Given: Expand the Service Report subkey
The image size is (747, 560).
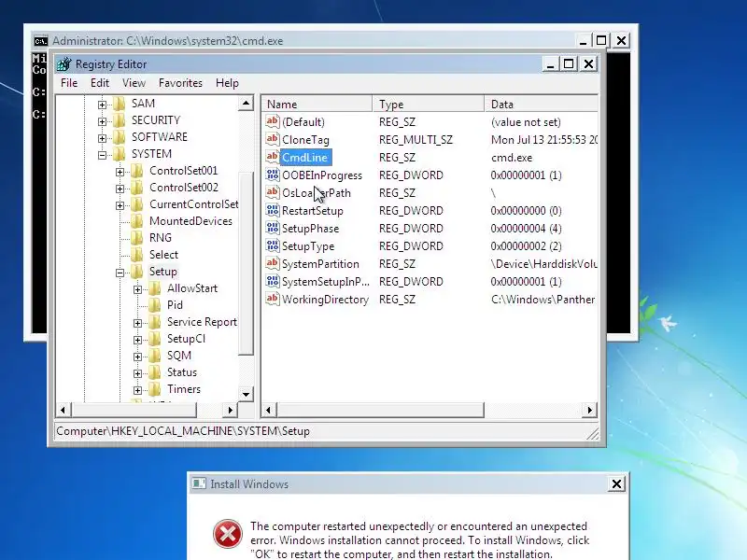Looking at the screenshot, I should click(137, 323).
